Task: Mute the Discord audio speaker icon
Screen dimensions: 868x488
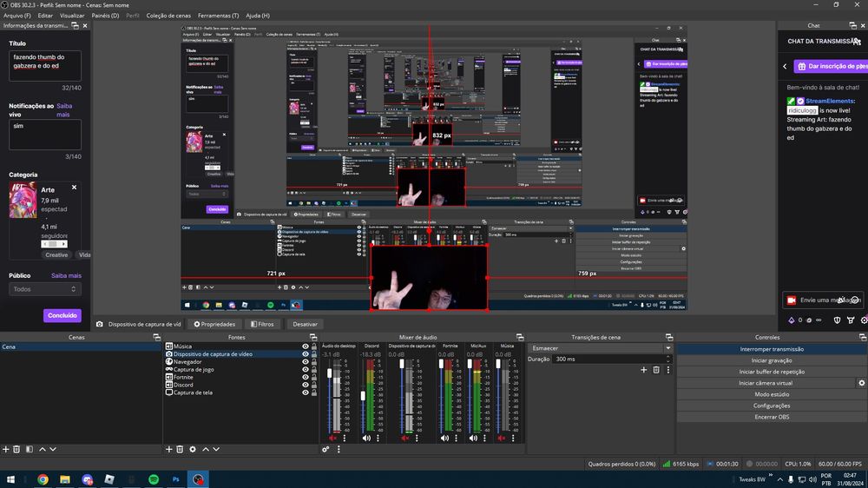Action: pyautogui.click(x=366, y=439)
